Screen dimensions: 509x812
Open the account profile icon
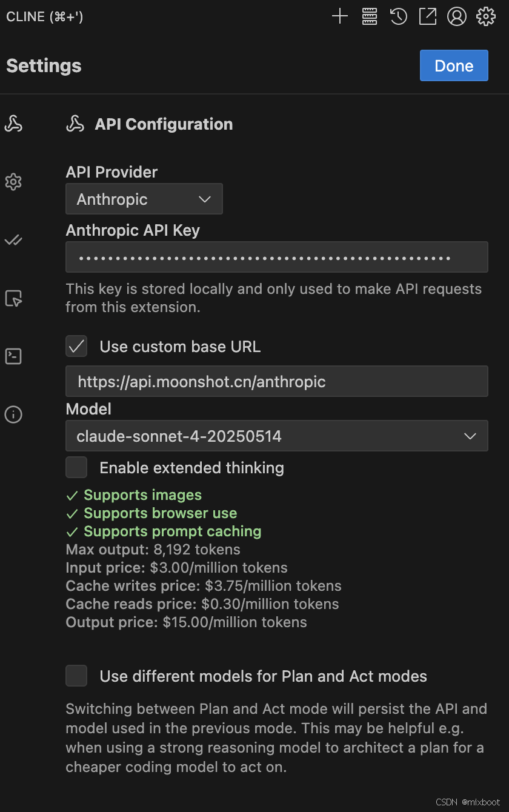pos(456,16)
